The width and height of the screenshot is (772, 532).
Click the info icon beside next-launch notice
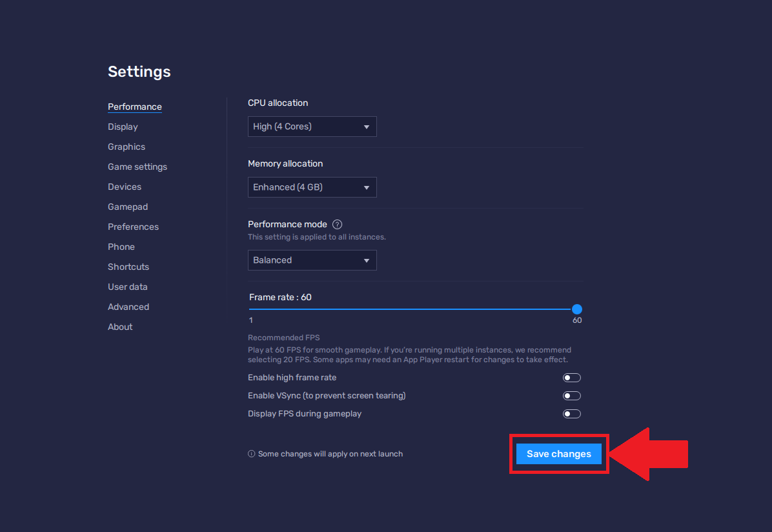coord(252,454)
